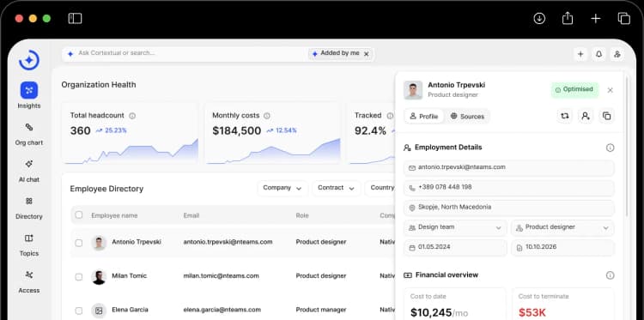Close the Antonio Trpevski profile panel
The width and height of the screenshot is (644, 320).
(611, 90)
